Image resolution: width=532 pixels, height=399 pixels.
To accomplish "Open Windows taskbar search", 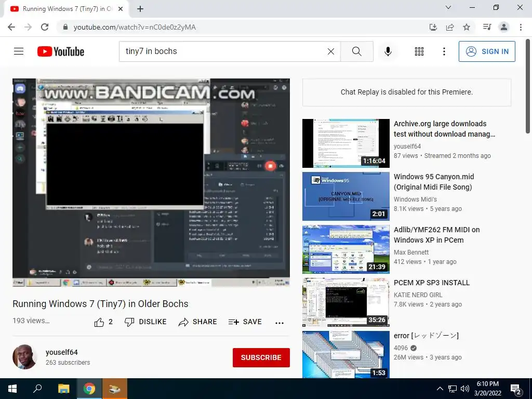I will [x=37, y=389].
